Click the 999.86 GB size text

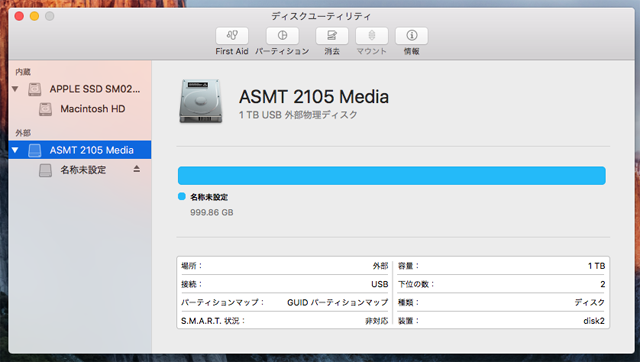point(211,212)
